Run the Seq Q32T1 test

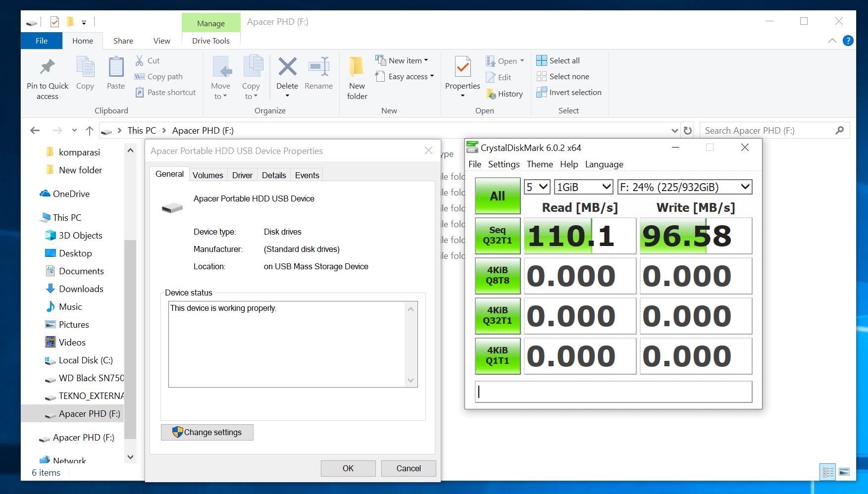coord(498,236)
